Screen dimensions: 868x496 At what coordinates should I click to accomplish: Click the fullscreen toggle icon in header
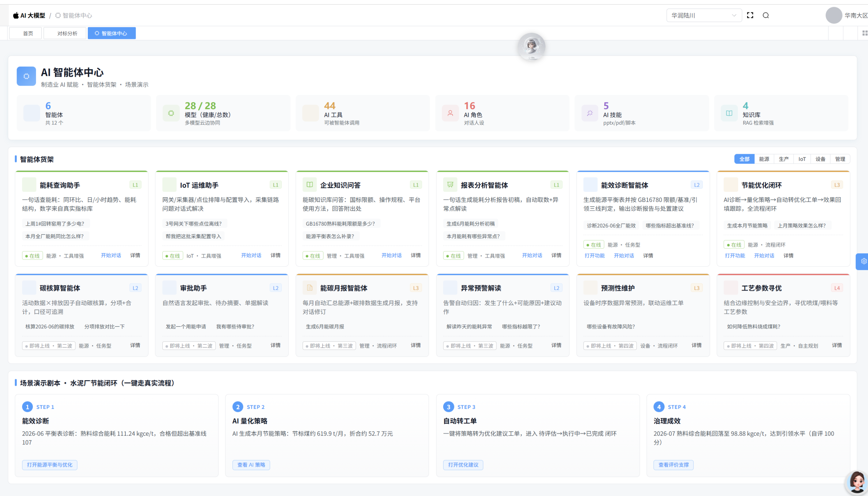click(750, 15)
